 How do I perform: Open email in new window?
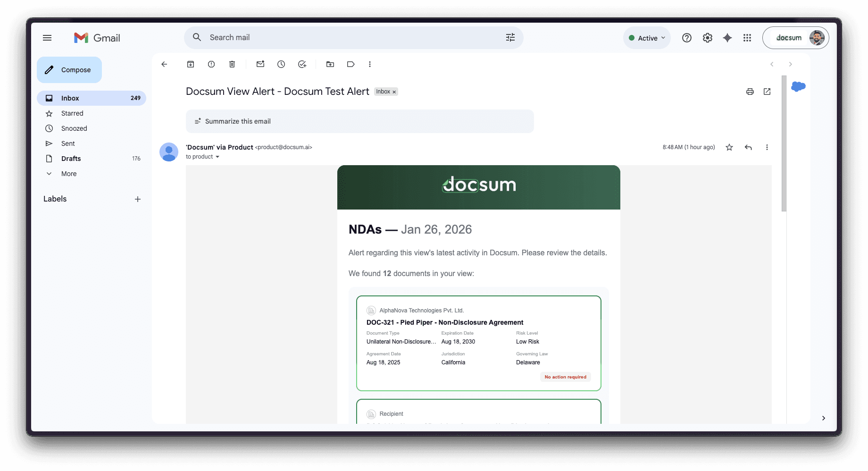point(767,92)
